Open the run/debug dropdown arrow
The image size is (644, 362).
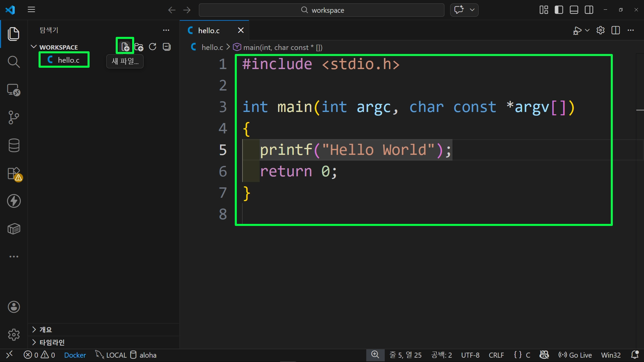[587, 30]
